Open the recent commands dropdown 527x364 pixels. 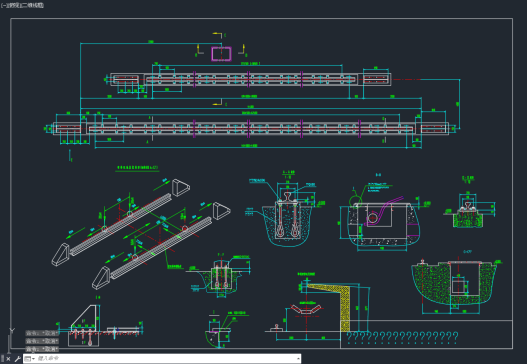pyautogui.click(x=30, y=359)
